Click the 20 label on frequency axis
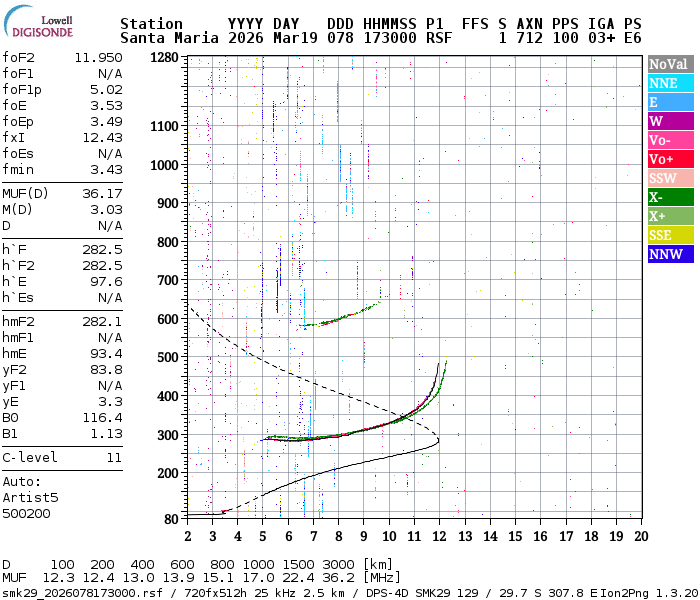 coord(640,536)
